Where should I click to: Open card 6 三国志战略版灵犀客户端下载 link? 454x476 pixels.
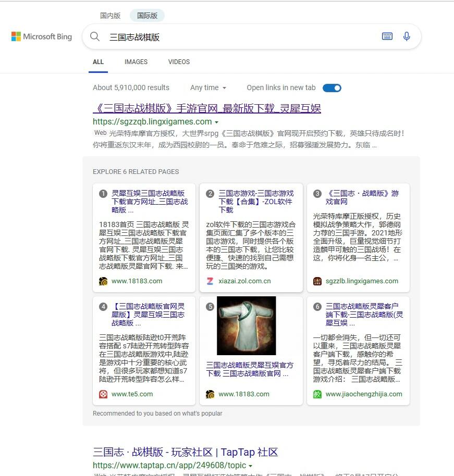click(x=364, y=315)
